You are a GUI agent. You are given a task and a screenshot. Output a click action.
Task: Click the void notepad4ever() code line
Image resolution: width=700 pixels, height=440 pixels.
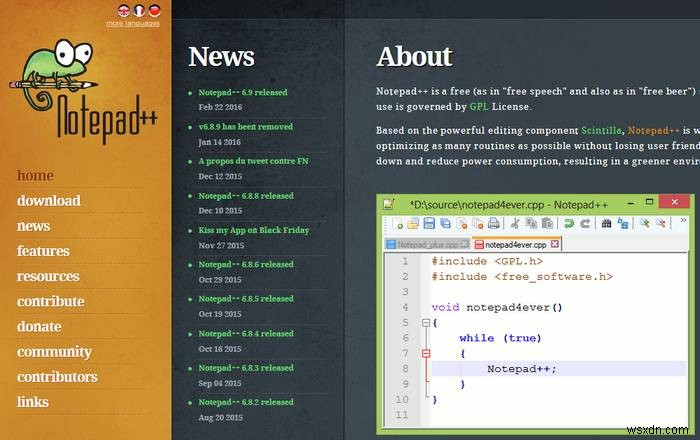[497, 307]
